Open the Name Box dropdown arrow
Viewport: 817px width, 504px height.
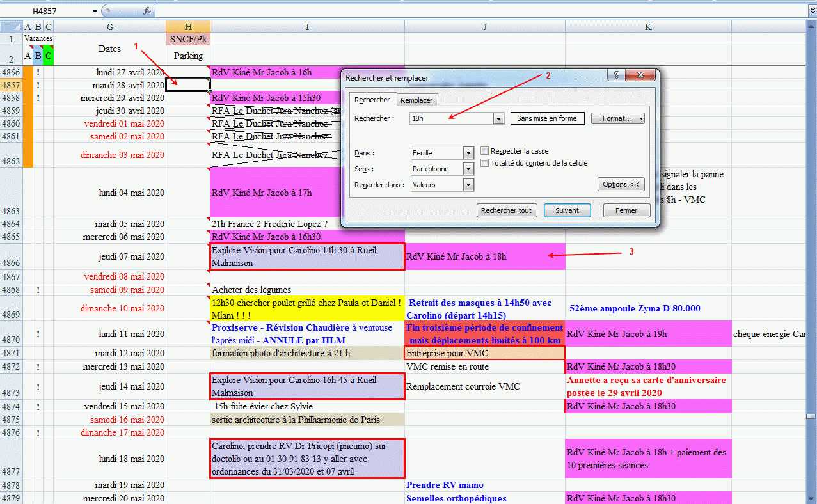[95, 11]
